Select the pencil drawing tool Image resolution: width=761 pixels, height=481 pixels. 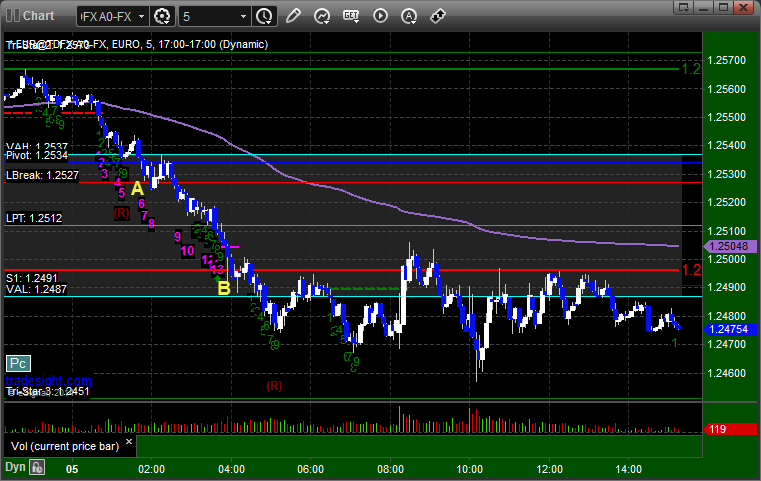[x=293, y=16]
